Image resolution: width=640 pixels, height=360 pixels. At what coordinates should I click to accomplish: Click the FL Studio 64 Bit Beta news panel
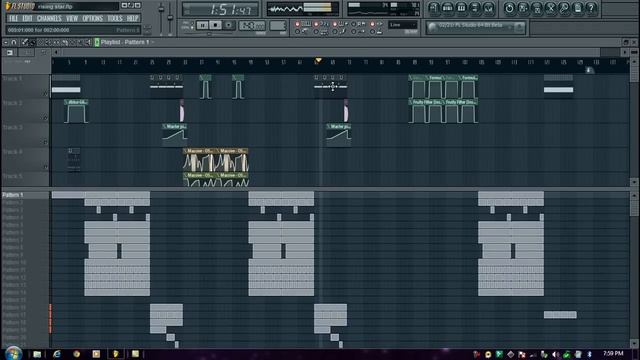[475, 27]
